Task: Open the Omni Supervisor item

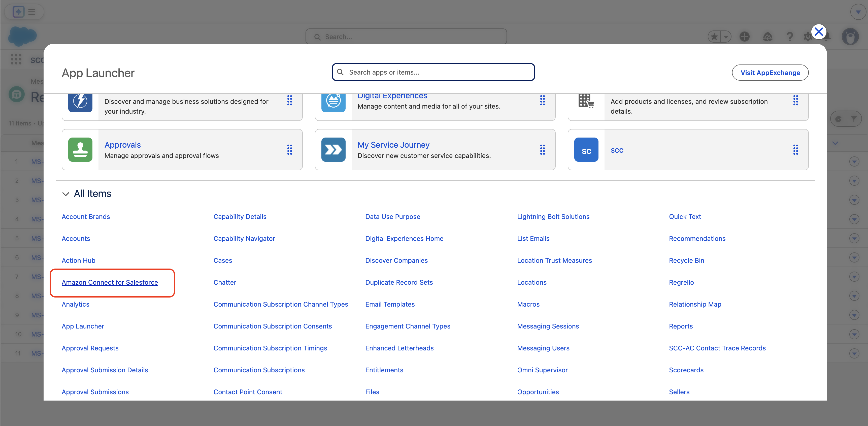Action: tap(542, 370)
